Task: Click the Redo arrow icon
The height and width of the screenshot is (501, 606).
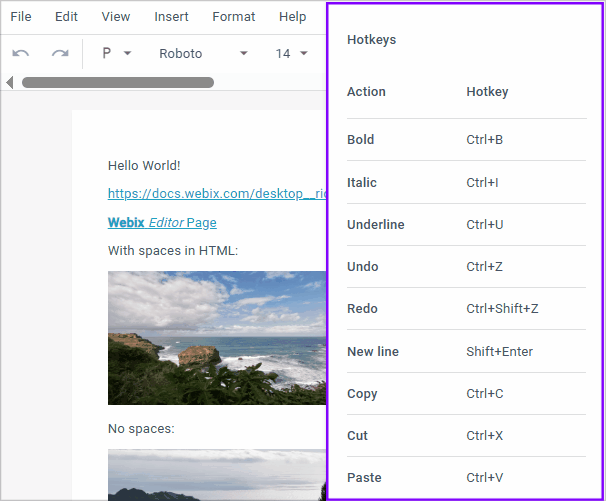Action: tap(60, 54)
